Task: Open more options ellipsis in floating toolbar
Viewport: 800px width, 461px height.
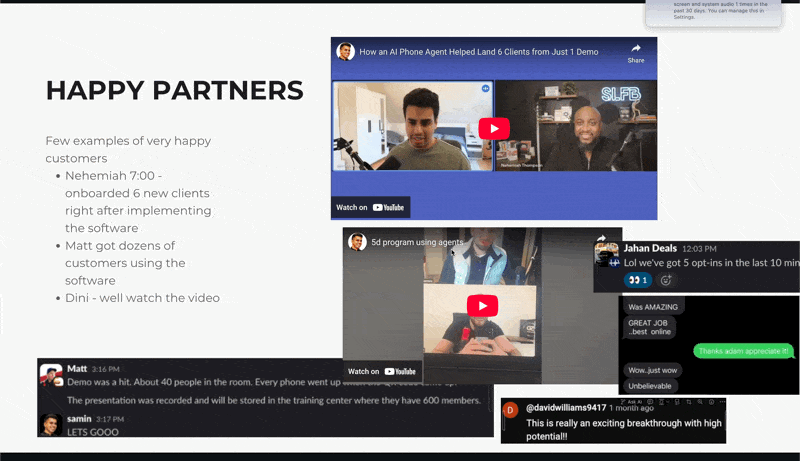Action: tap(722, 402)
